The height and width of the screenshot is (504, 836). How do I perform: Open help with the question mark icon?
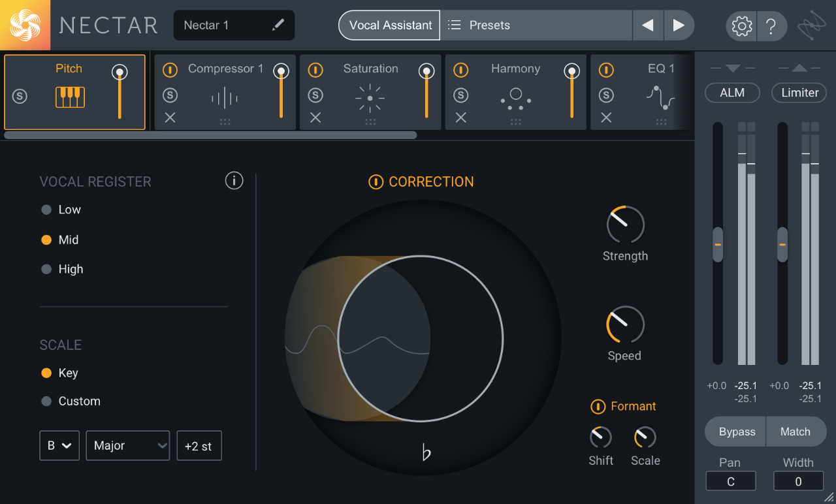[x=772, y=25]
